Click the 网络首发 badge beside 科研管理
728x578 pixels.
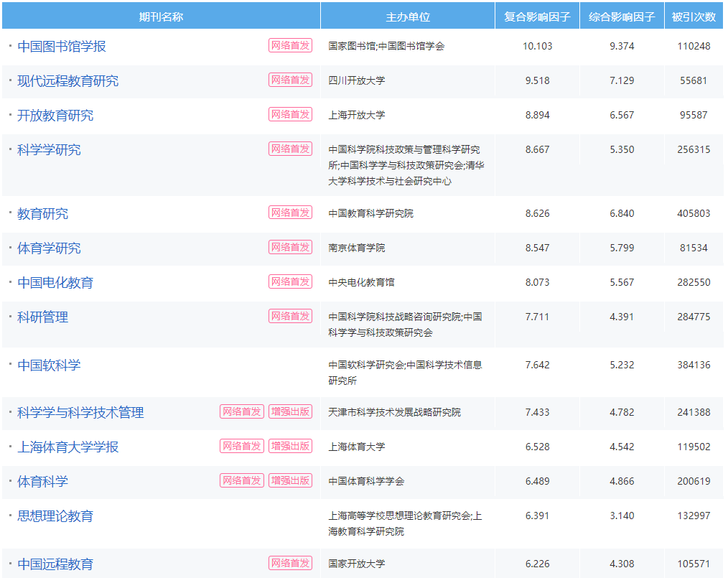pos(290,315)
